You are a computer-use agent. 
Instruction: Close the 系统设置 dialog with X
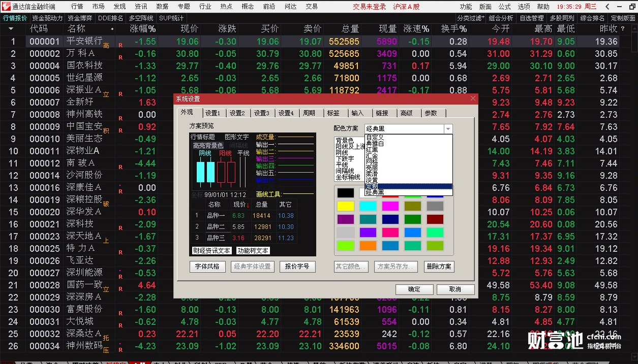(x=473, y=98)
